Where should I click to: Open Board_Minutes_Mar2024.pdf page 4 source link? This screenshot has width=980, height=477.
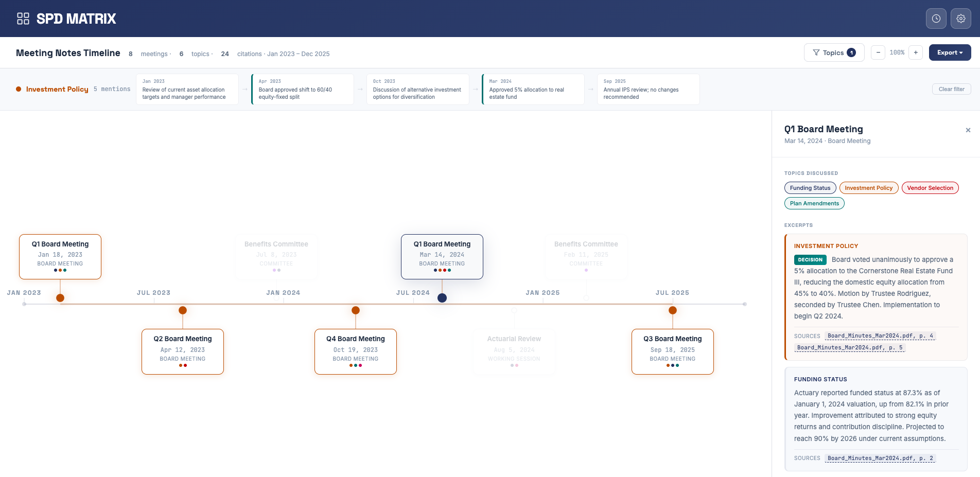pyautogui.click(x=880, y=336)
